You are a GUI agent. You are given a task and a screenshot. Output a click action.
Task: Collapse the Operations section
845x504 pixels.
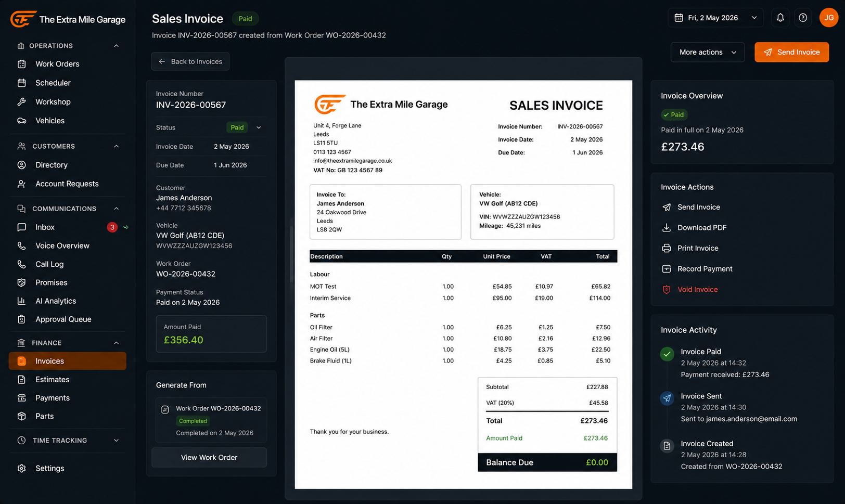pos(117,46)
